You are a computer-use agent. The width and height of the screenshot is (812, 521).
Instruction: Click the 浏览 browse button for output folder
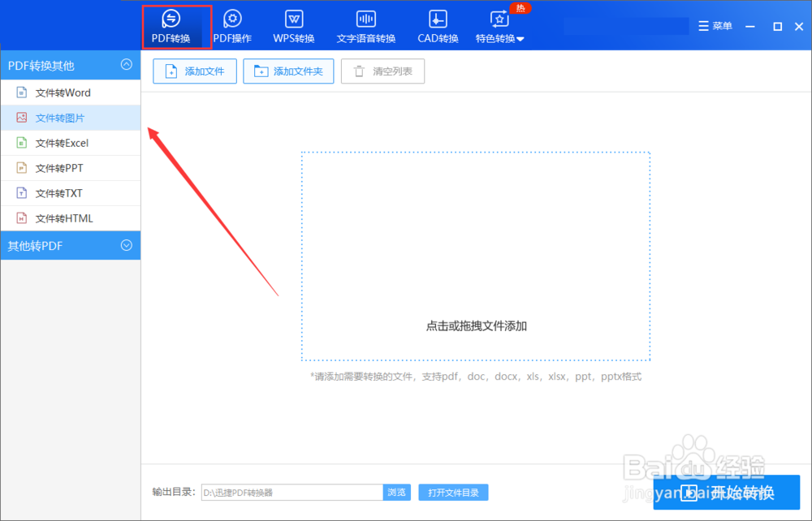point(397,492)
